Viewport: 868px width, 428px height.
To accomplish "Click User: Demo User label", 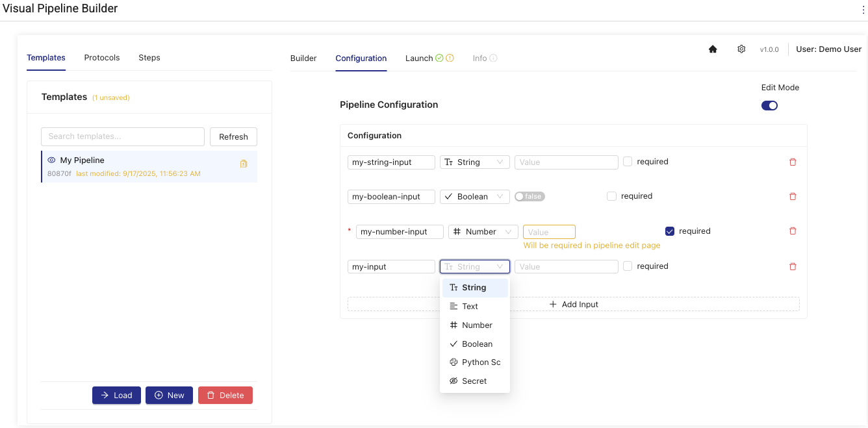I will pos(828,49).
